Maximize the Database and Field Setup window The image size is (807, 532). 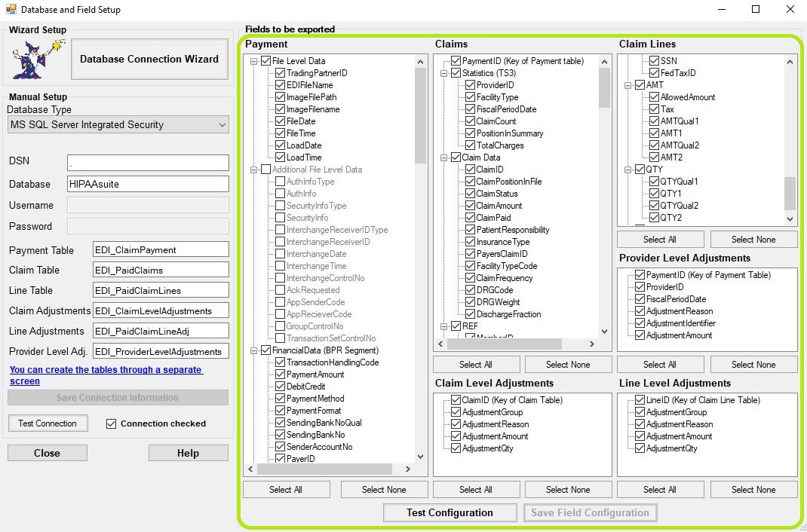(756, 9)
